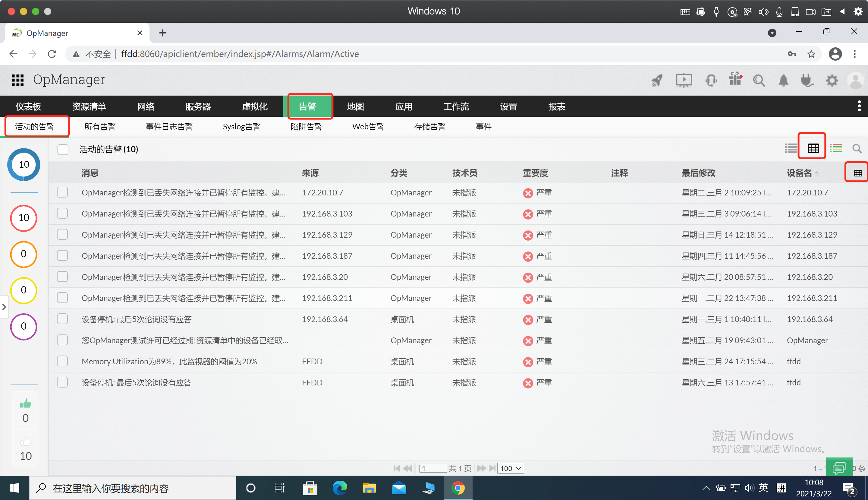Viewport: 868px width, 500px height.
Task: Check the Memory Utilization alarm row checkbox
Action: (x=62, y=361)
